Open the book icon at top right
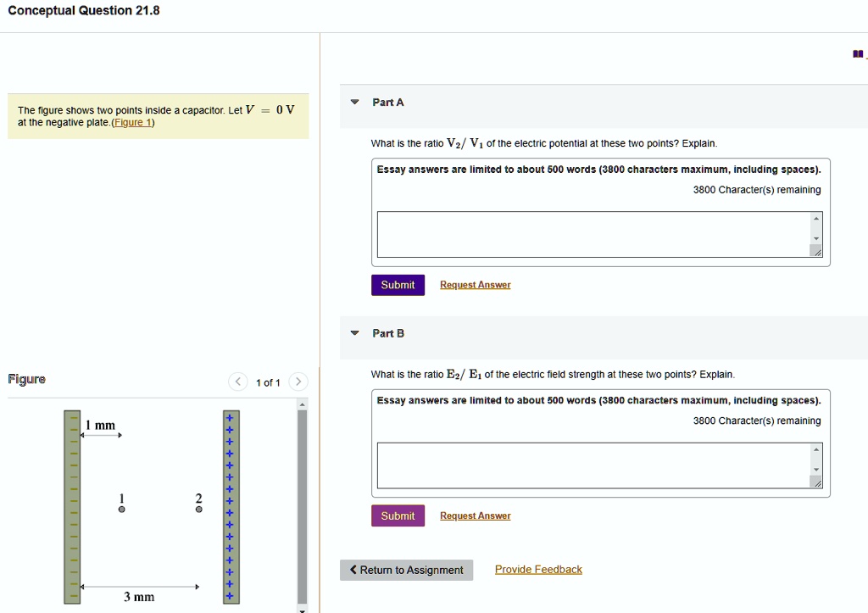868x613 pixels. (858, 54)
